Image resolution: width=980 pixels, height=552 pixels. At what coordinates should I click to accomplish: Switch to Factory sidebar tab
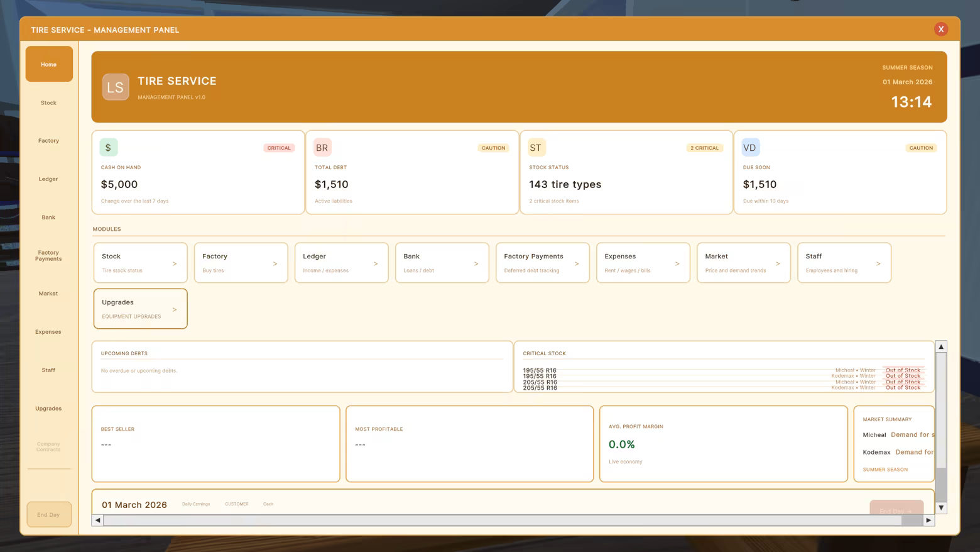click(x=49, y=141)
